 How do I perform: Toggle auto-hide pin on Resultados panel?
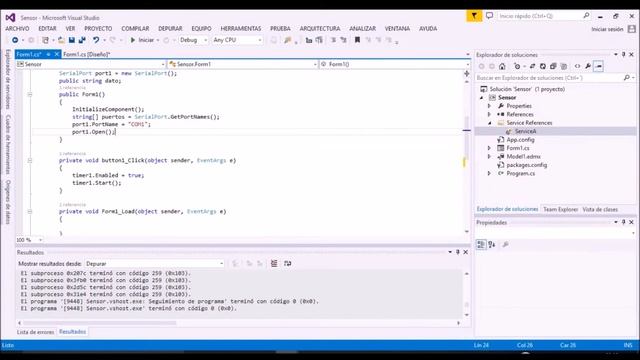tap(458, 252)
